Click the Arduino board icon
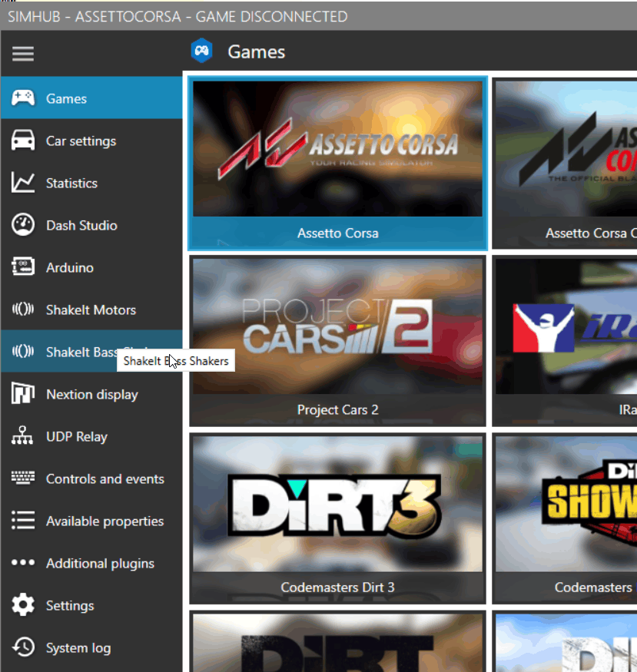Viewport: 637px width, 672px height. coord(23,266)
